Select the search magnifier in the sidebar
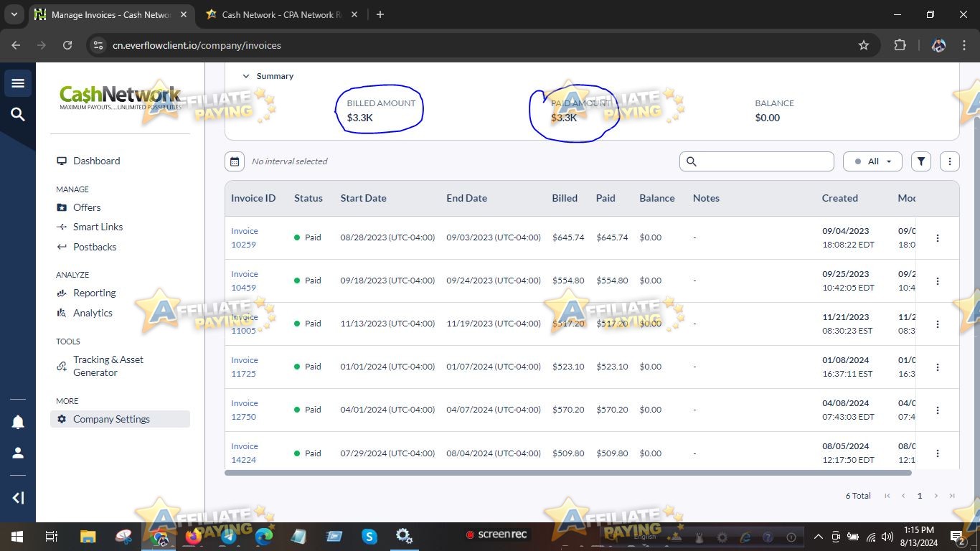980x551 pixels. pyautogui.click(x=18, y=114)
